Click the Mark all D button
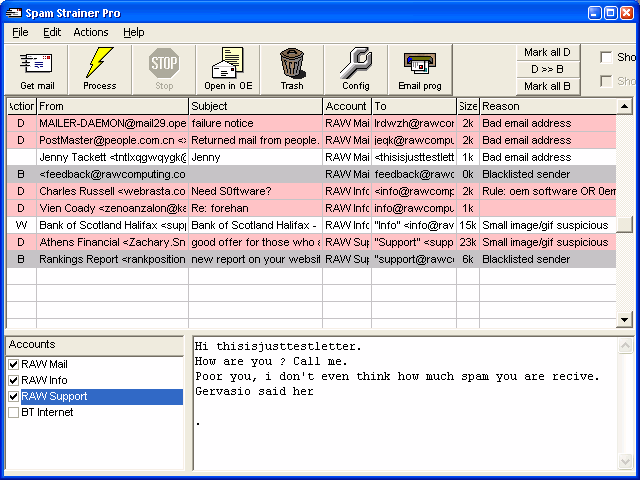The image size is (640, 480). pyautogui.click(x=548, y=52)
